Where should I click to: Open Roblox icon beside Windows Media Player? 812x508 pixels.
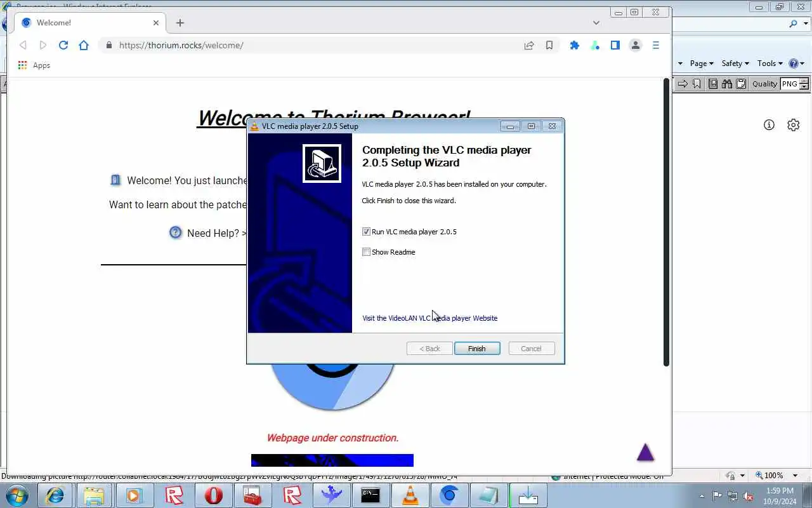click(174, 495)
